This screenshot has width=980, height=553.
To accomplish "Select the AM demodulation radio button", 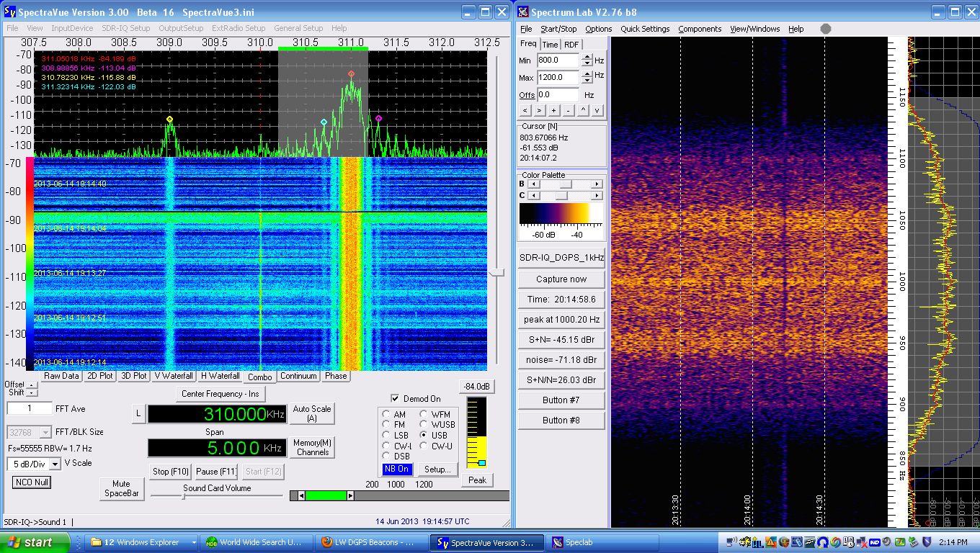I will coord(387,415).
